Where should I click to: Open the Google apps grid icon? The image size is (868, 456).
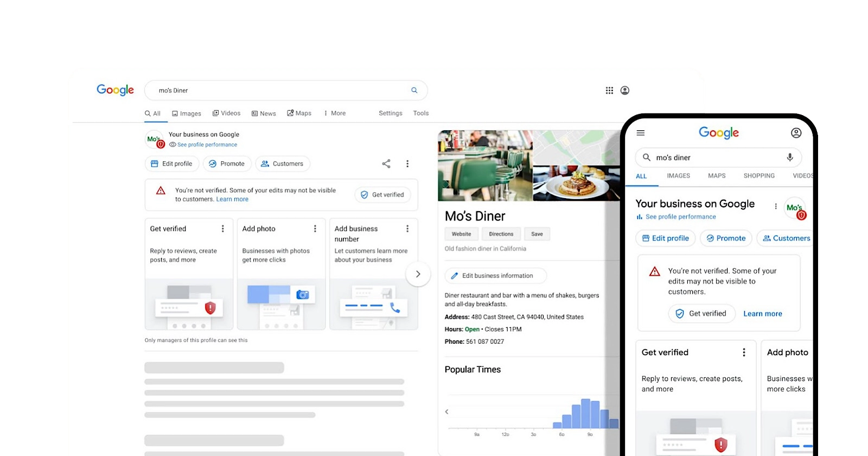pyautogui.click(x=609, y=91)
